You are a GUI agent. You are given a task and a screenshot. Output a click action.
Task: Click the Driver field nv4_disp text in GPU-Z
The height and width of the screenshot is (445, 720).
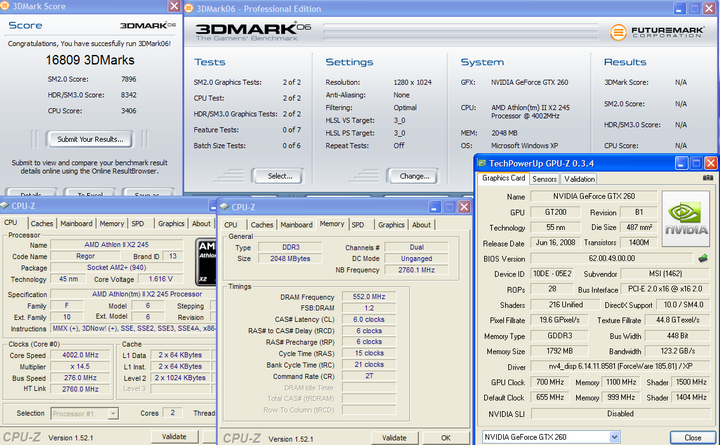click(620, 366)
